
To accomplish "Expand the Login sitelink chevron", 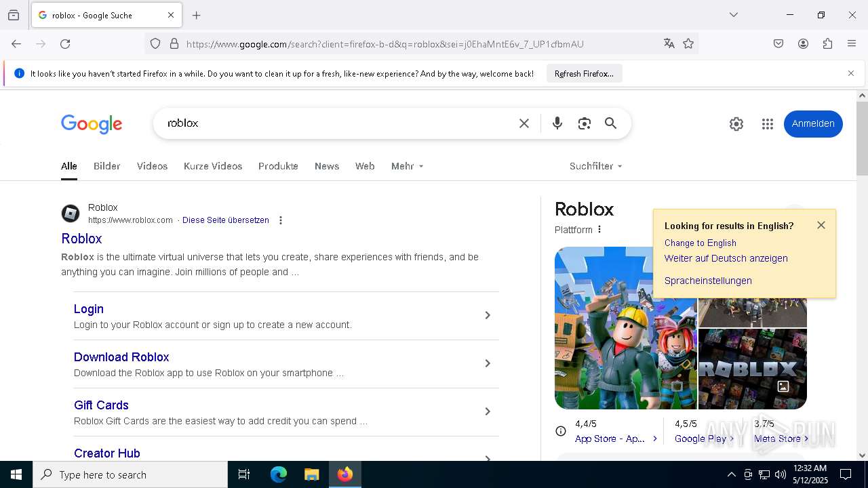I will point(487,315).
